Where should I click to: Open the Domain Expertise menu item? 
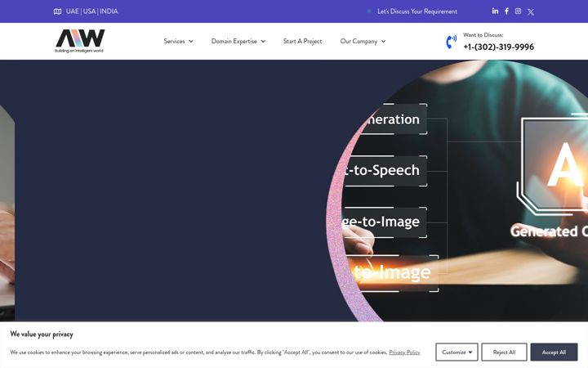(234, 41)
